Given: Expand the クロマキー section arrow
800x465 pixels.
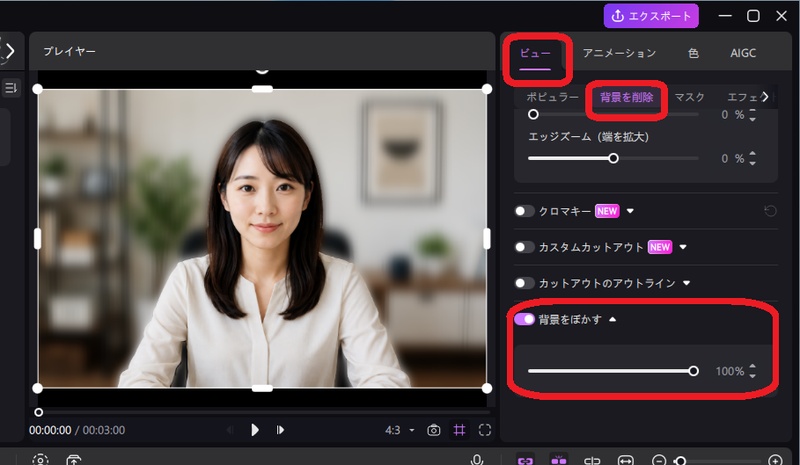Looking at the screenshot, I should point(630,211).
